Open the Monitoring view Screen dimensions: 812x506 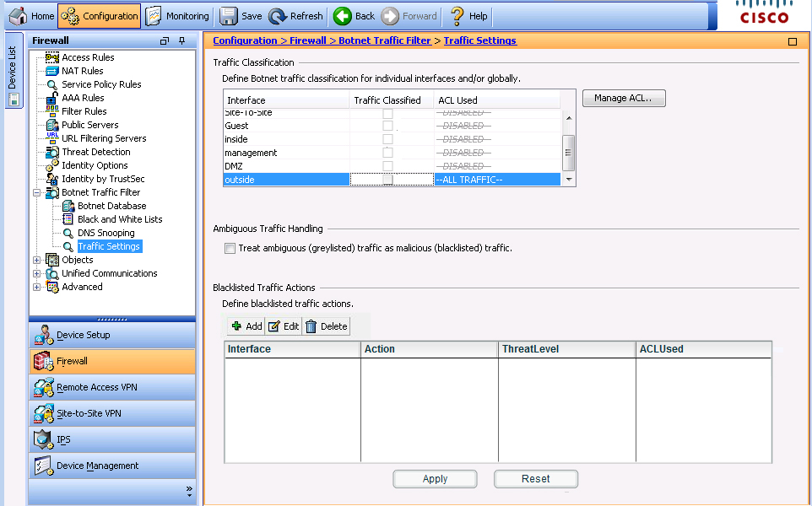[x=154, y=16]
